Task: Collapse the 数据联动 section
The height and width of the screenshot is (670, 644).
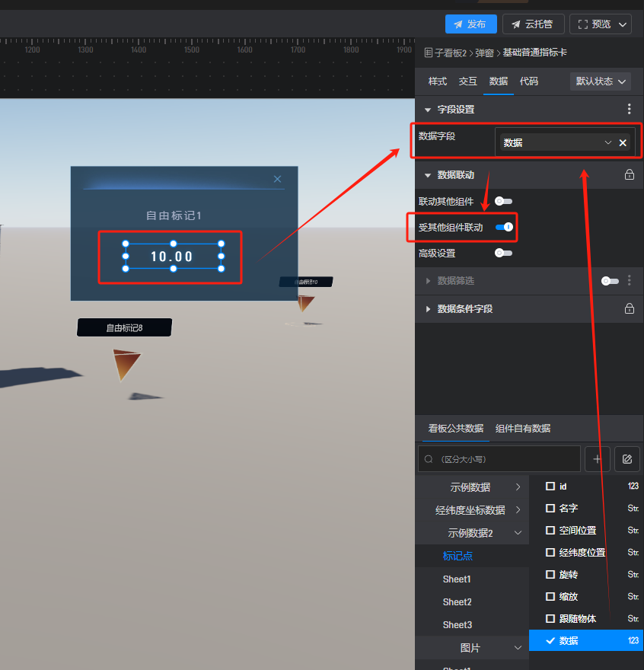Action: click(x=428, y=175)
